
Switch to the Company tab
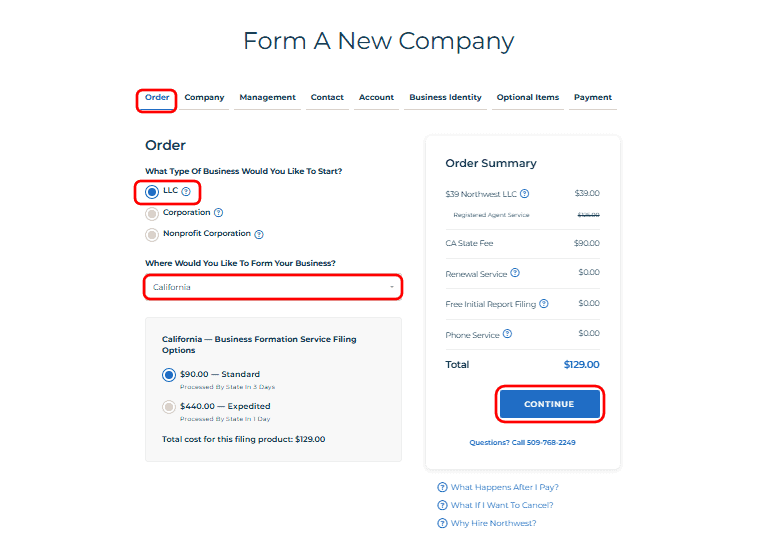(x=204, y=98)
